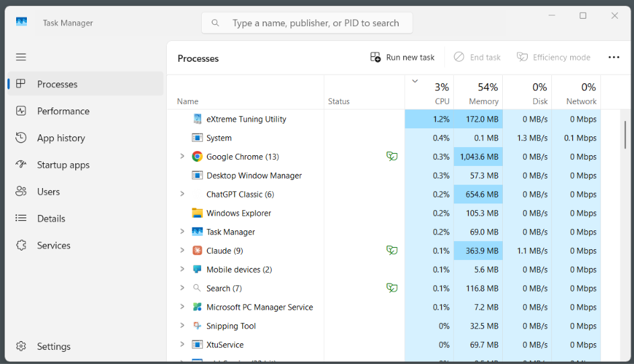This screenshot has width=634, height=364.
Task: Sort processes by Name column
Action: point(245,93)
